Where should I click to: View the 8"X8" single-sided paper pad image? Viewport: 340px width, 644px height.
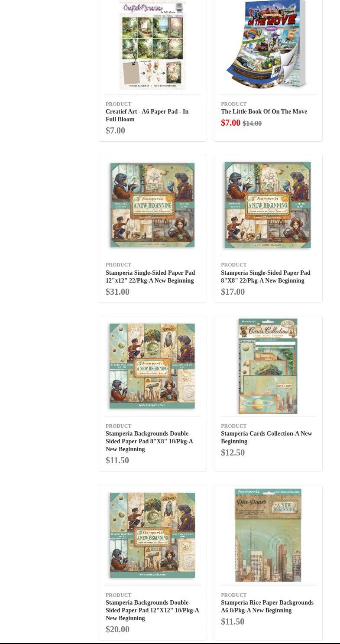coord(268,205)
